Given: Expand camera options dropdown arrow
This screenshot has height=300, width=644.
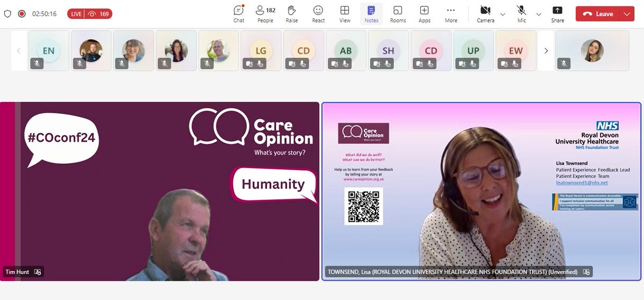Looking at the screenshot, I should tap(503, 14).
